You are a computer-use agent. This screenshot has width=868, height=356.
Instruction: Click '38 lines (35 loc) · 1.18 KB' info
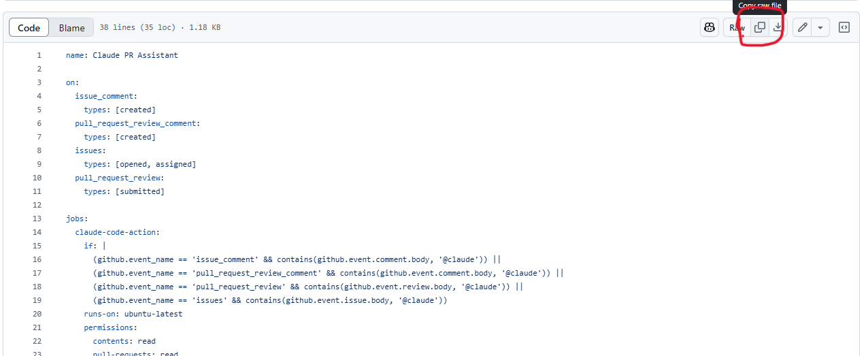(x=160, y=28)
